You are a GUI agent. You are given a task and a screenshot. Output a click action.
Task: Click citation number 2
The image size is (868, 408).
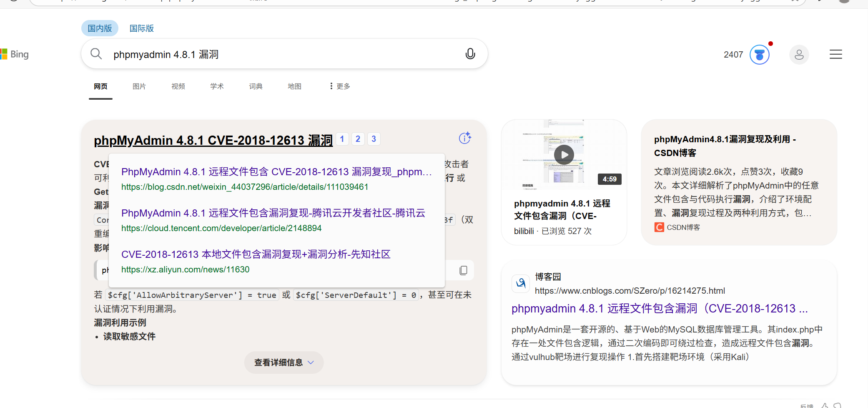click(358, 139)
